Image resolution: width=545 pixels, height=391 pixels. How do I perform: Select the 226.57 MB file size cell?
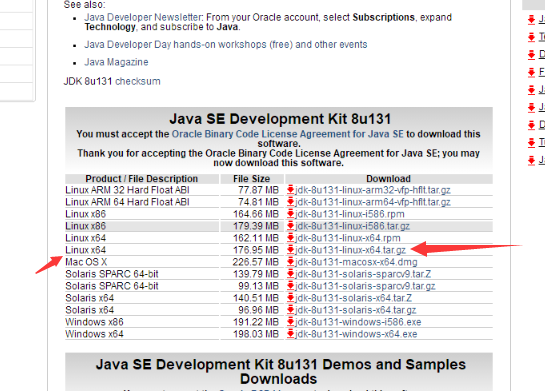tap(252, 262)
